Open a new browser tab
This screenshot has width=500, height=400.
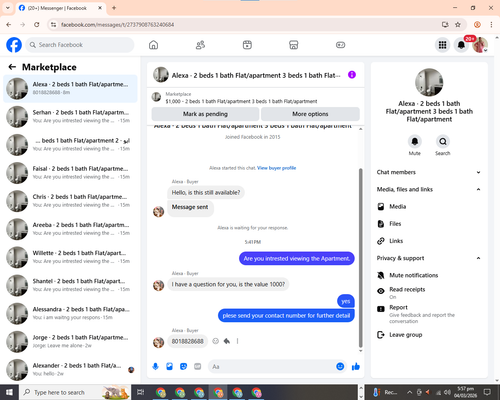pyautogui.click(x=114, y=8)
